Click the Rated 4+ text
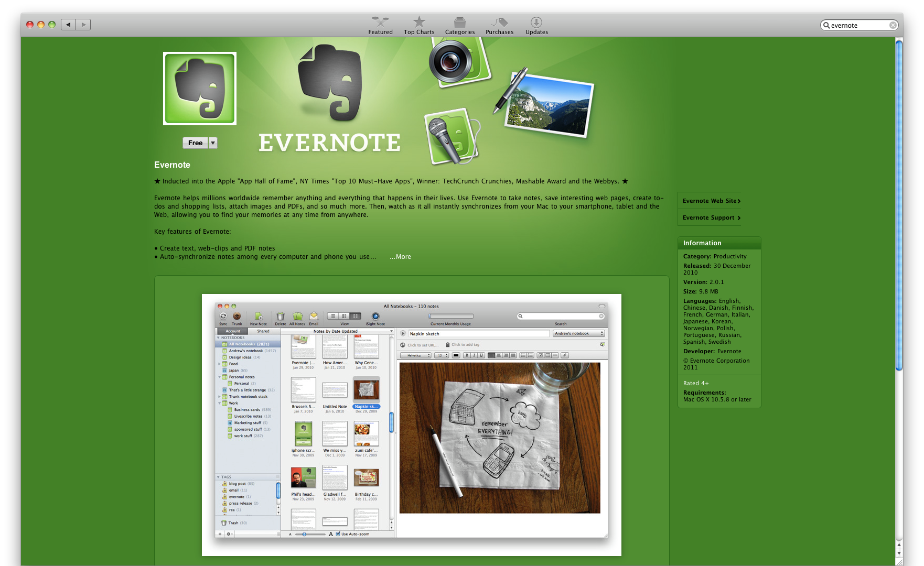Image resolution: width=924 pixels, height=566 pixels. (x=696, y=383)
